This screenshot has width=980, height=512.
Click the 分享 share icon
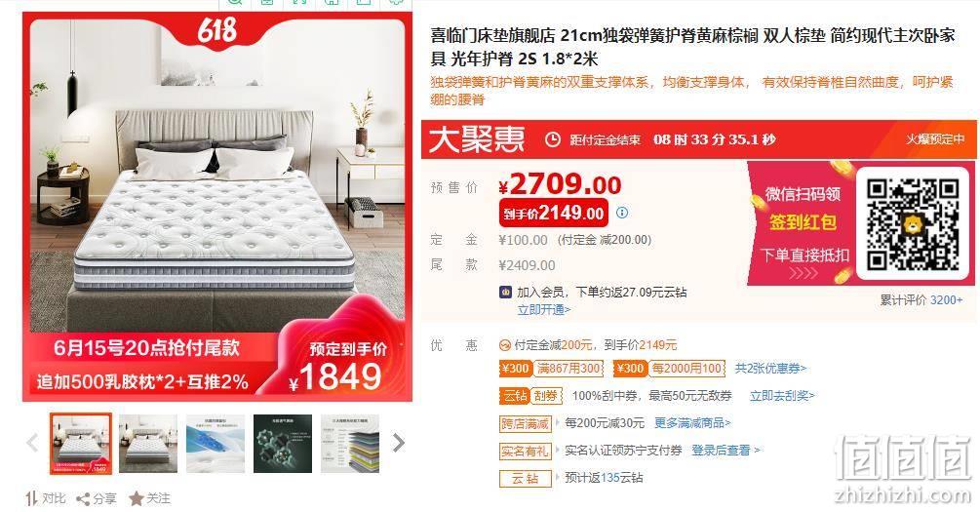click(83, 499)
